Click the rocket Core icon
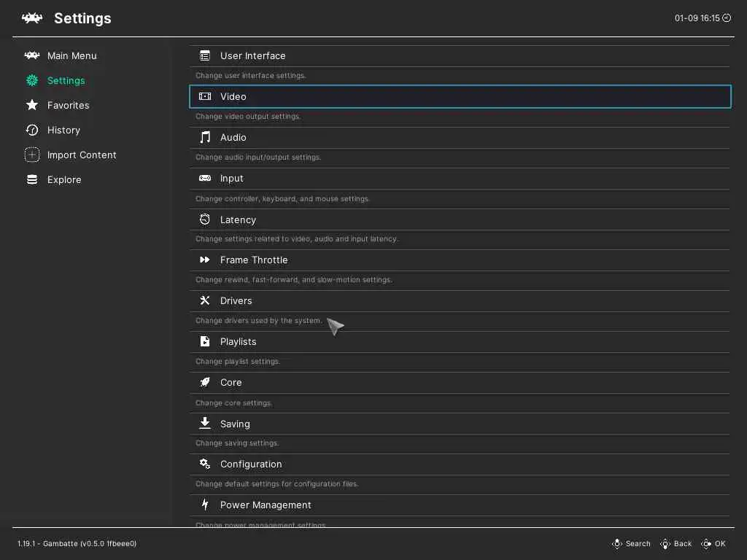 coord(205,382)
